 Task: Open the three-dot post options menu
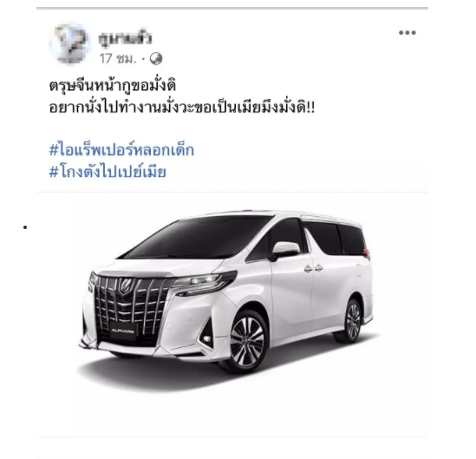[x=408, y=32]
